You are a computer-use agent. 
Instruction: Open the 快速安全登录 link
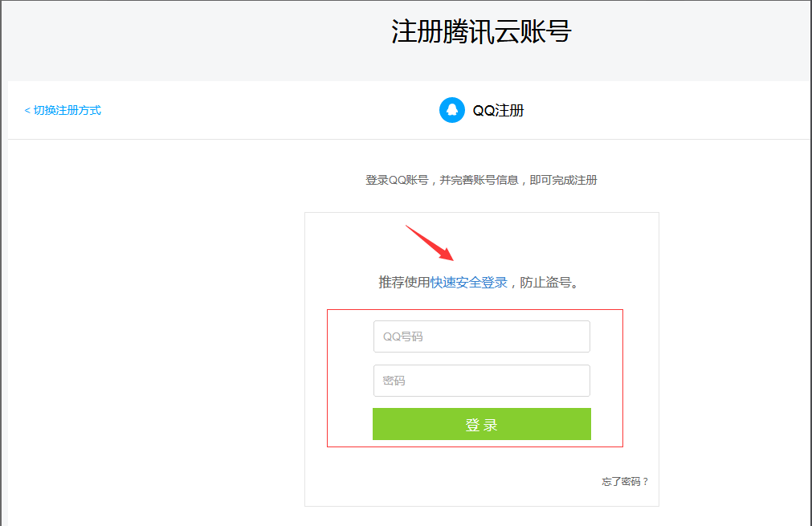469,283
